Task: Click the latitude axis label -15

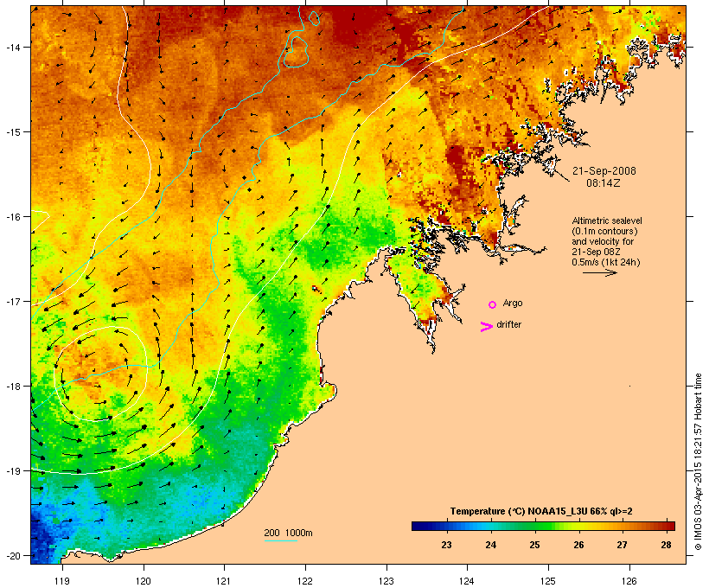Action: [x=13, y=132]
